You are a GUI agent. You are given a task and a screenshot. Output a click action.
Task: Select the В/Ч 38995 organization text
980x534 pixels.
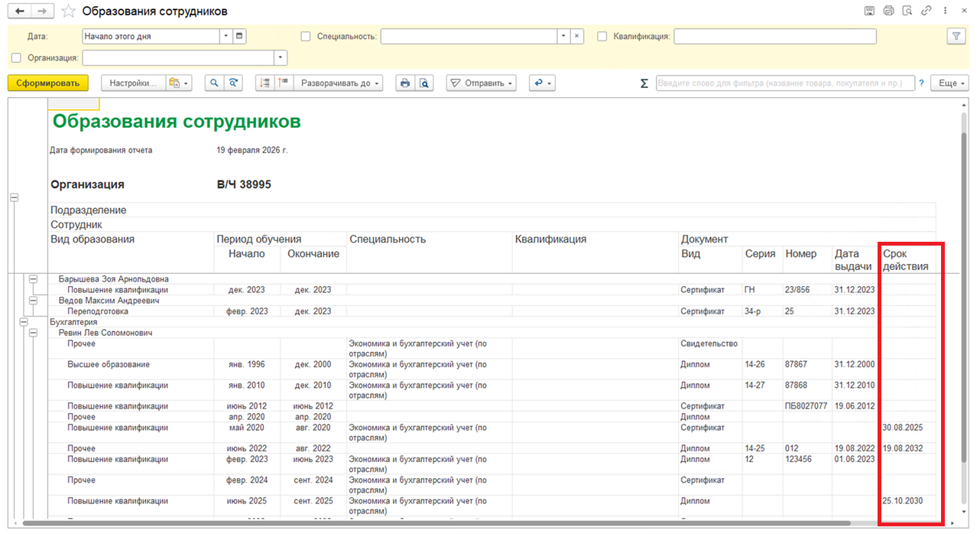click(244, 184)
